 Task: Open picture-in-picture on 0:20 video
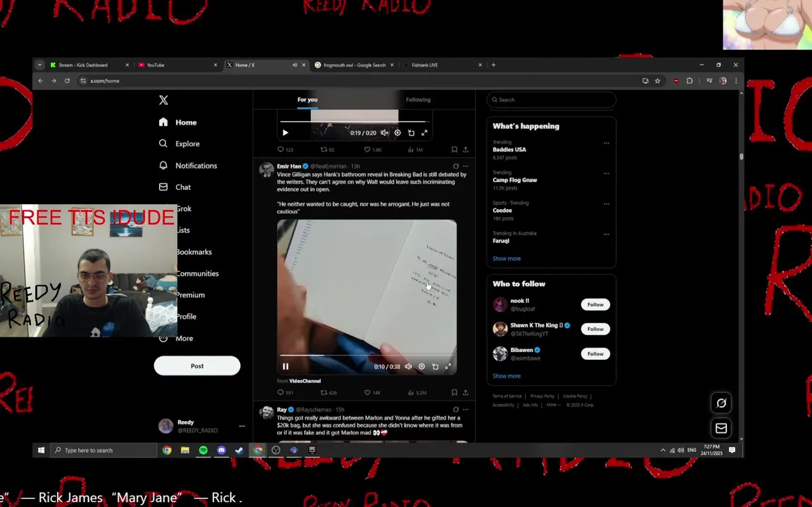[x=411, y=132]
